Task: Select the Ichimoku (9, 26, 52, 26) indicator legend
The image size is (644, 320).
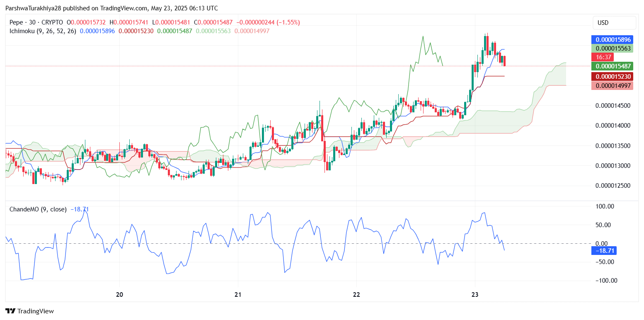Action: click(43, 31)
